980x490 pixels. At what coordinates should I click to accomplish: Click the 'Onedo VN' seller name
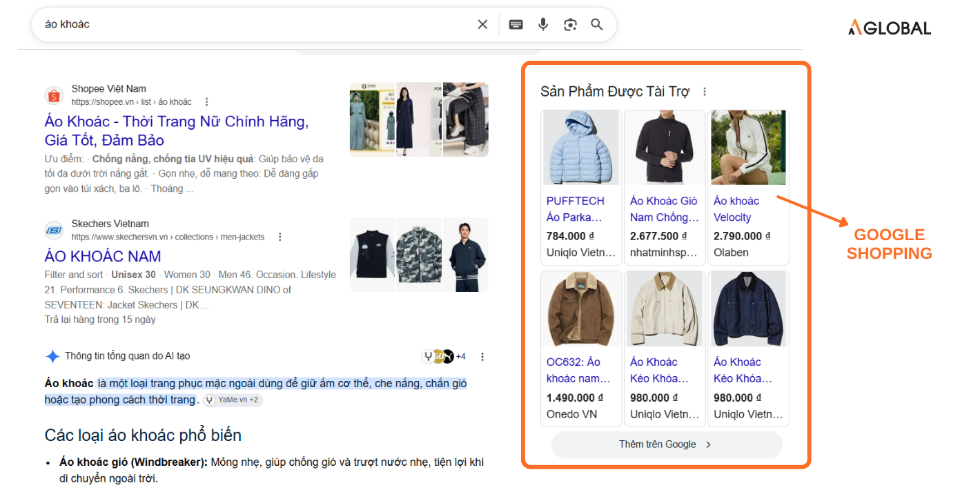572,414
